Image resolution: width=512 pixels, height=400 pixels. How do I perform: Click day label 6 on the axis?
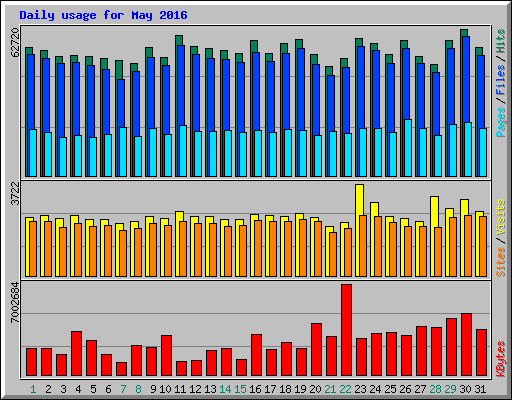tap(108, 389)
